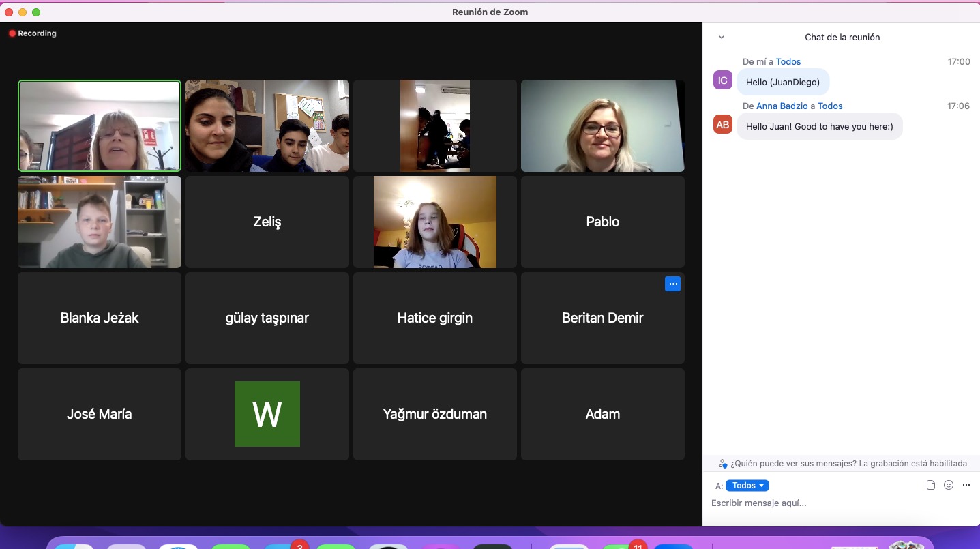
Task: Select the gülay taşpınar participant tile
Action: [x=267, y=318]
